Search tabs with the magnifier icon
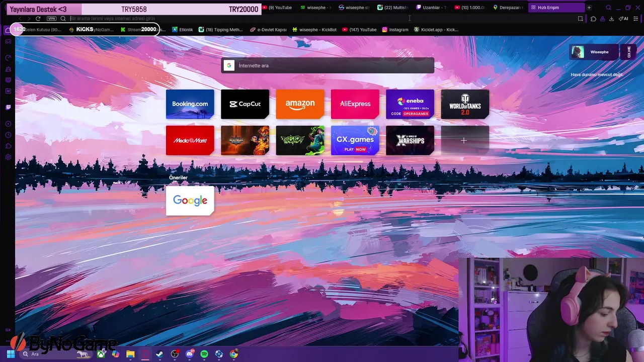This screenshot has width=644, height=362. click(608, 8)
